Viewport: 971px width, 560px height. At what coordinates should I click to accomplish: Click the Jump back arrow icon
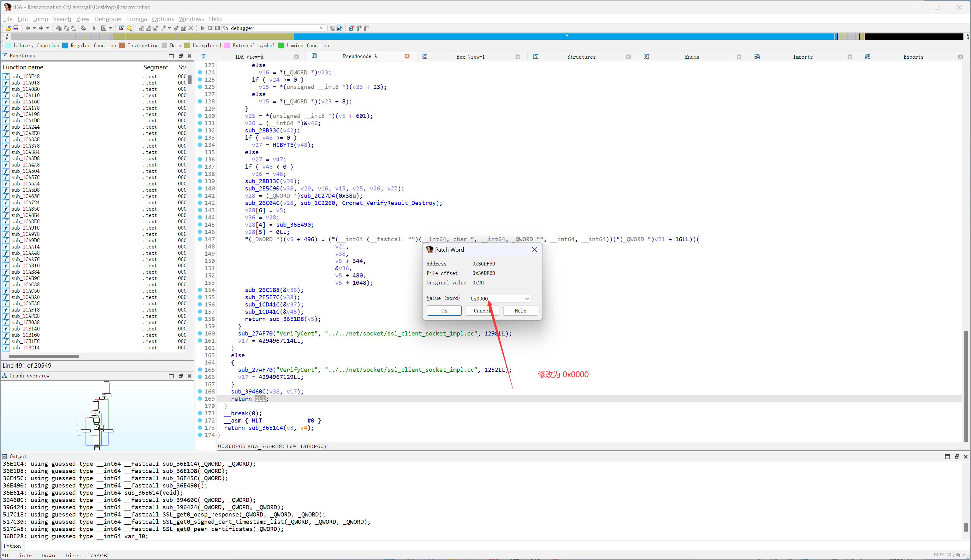pyautogui.click(x=28, y=28)
